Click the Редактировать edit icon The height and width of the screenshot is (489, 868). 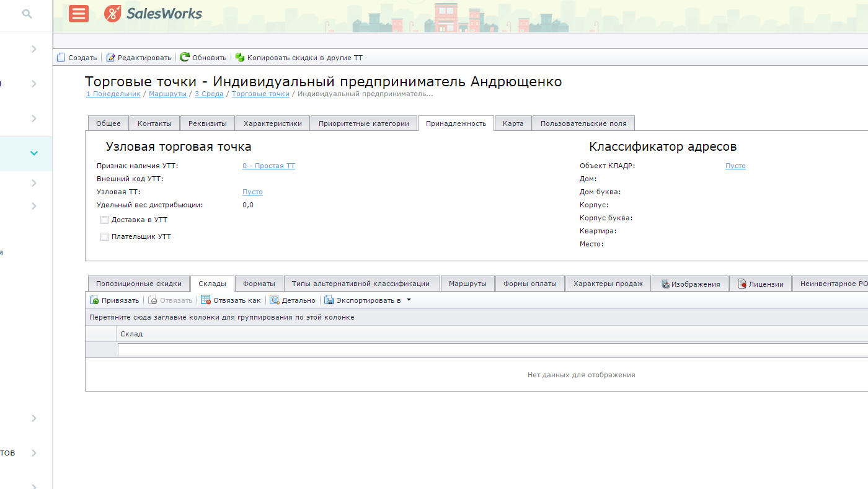coord(110,57)
